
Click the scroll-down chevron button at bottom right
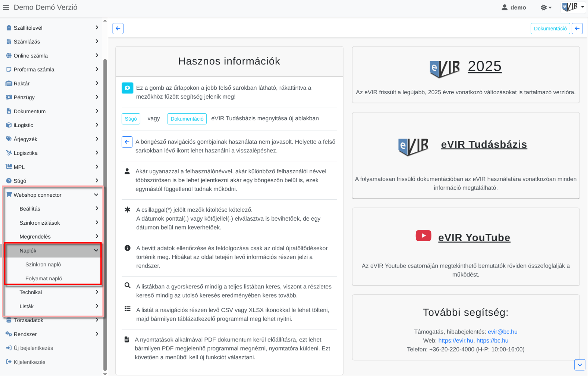tap(580, 365)
